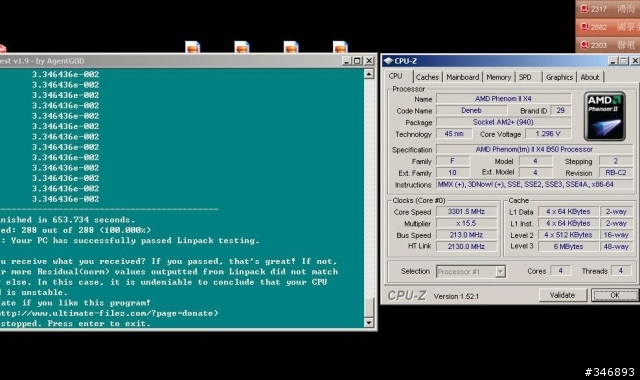Click the Level 2 associativity '16-way'
Screen dimensions: 640x380
tap(616, 235)
